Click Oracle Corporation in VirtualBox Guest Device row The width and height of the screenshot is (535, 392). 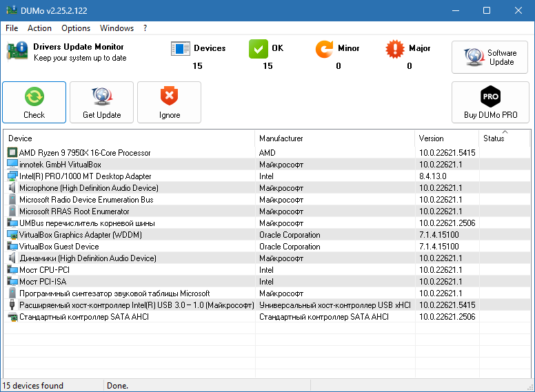tap(290, 247)
